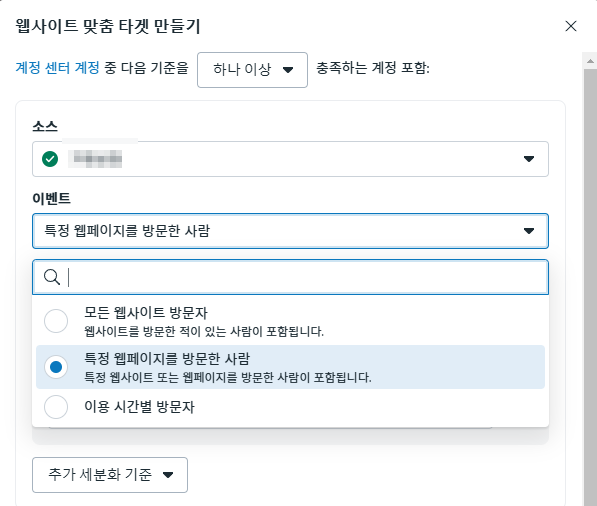
Task: Click the caret arrow in 소스 field
Action: coord(528,159)
